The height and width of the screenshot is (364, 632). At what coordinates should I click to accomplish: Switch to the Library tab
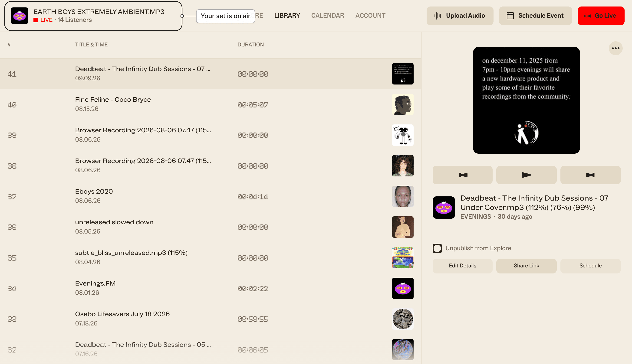(x=287, y=16)
